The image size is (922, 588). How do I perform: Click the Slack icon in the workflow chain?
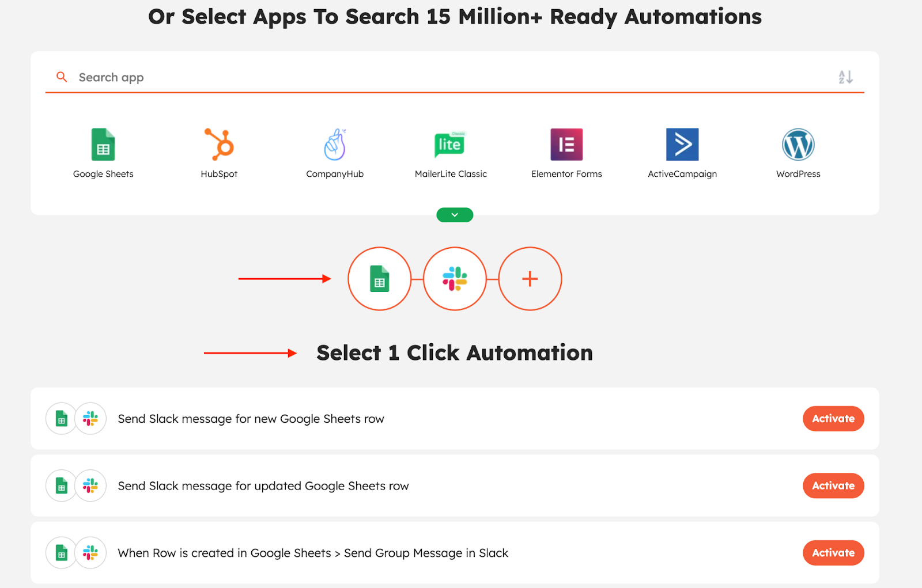point(455,279)
